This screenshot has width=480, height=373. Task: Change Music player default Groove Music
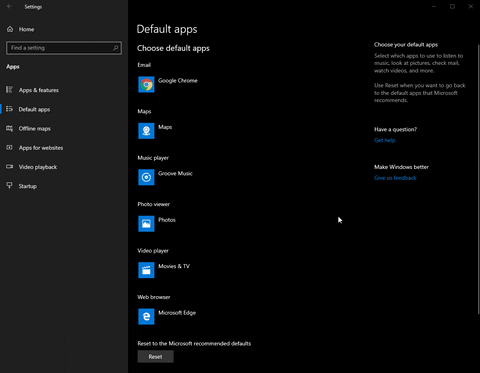click(x=175, y=174)
